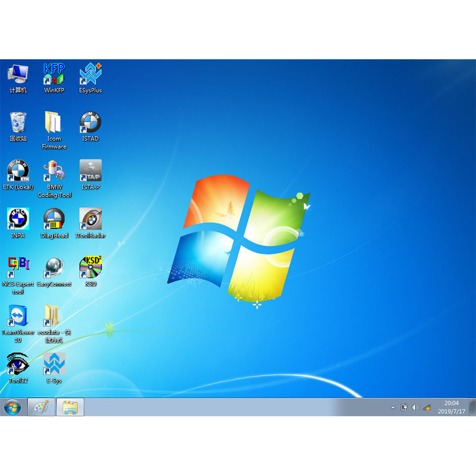
Task: Open the 计算机 (Computer) desktop icon
Action: pyautogui.click(x=18, y=78)
